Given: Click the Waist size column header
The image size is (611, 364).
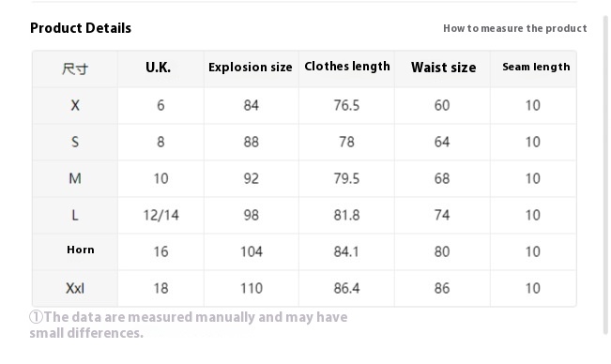Looking at the screenshot, I should pos(443,68).
